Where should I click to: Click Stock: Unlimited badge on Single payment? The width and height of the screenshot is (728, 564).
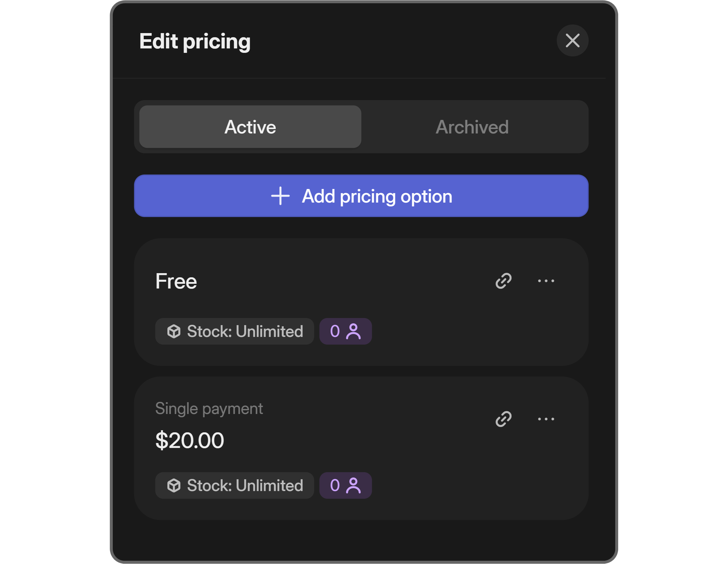(x=234, y=486)
